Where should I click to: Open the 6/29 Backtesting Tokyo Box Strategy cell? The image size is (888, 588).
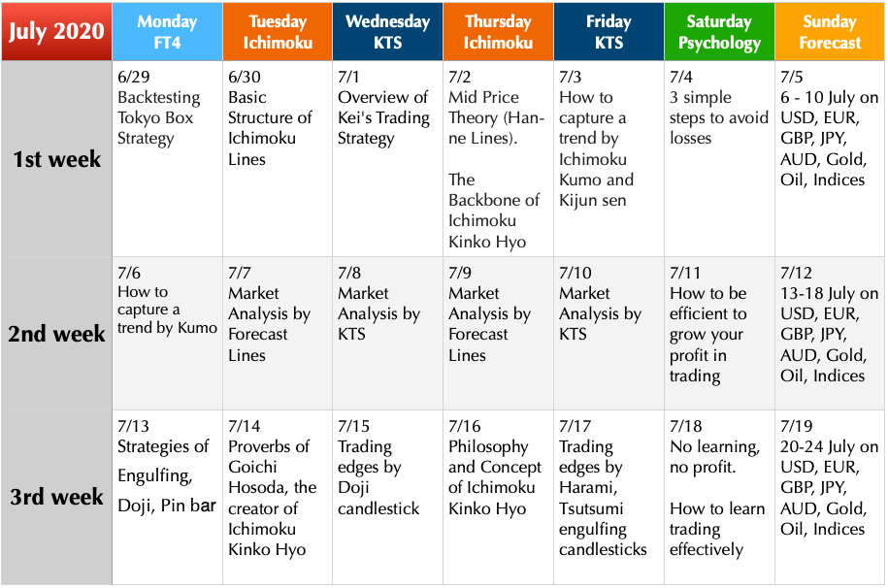[x=167, y=158]
